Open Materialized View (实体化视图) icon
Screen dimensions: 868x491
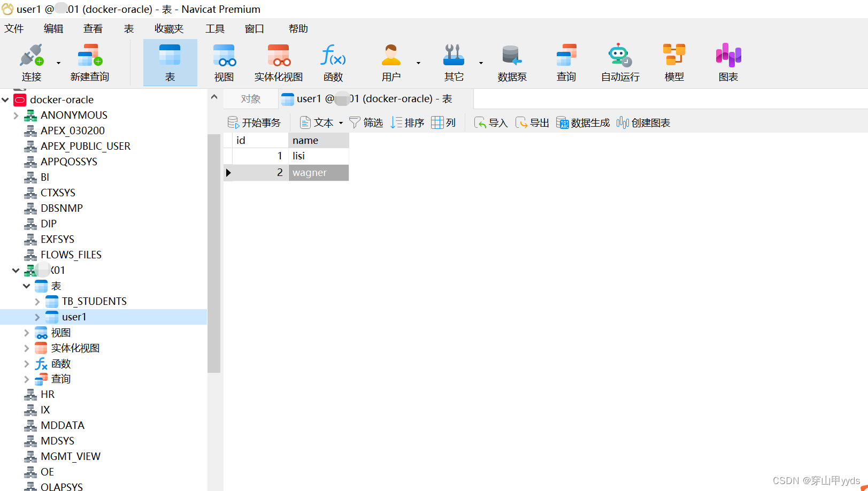tap(279, 63)
